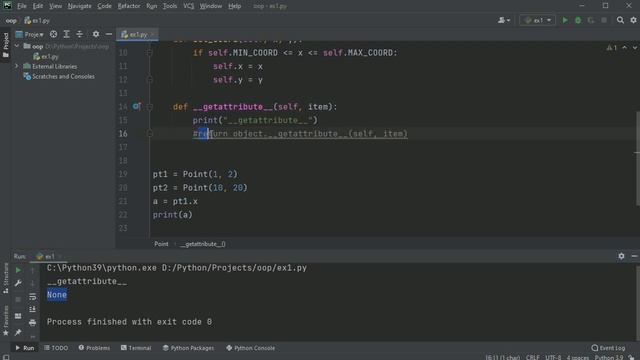This screenshot has width=640, height=360.
Task: Open the Python Packages tool window
Action: tap(188, 348)
